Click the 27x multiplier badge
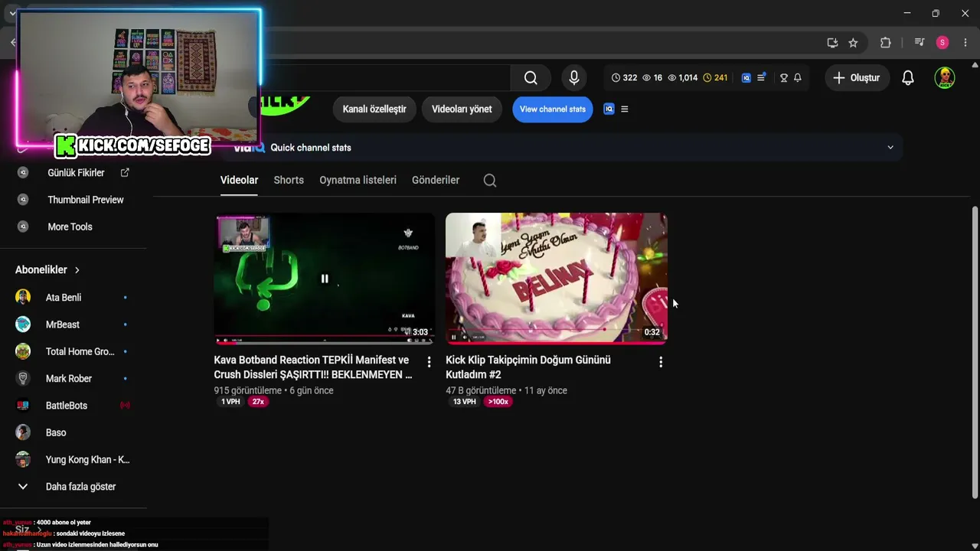The image size is (980, 551). pos(258,402)
